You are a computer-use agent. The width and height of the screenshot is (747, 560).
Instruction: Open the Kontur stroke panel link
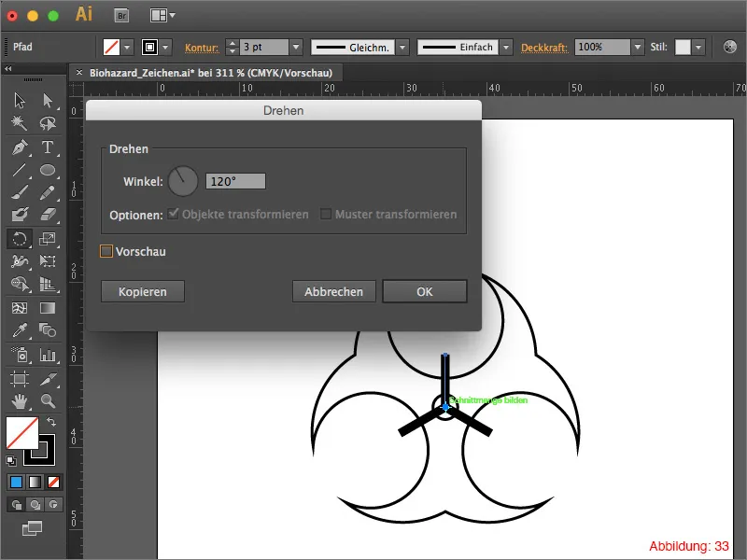coord(202,48)
